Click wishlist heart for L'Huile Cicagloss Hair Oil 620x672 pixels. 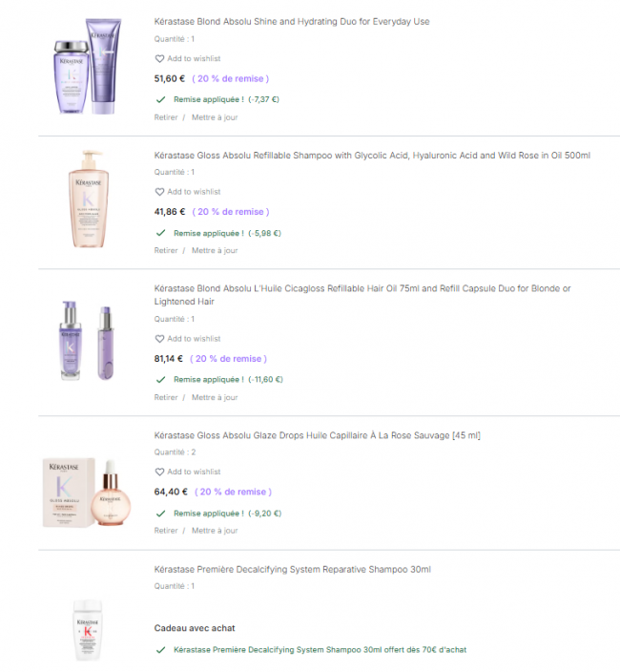click(159, 339)
